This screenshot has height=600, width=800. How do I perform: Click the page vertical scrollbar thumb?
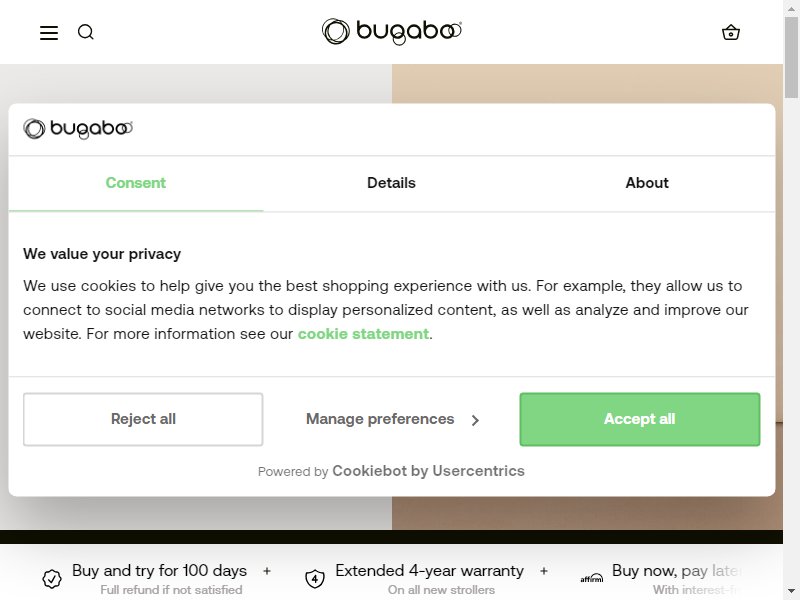click(x=791, y=57)
